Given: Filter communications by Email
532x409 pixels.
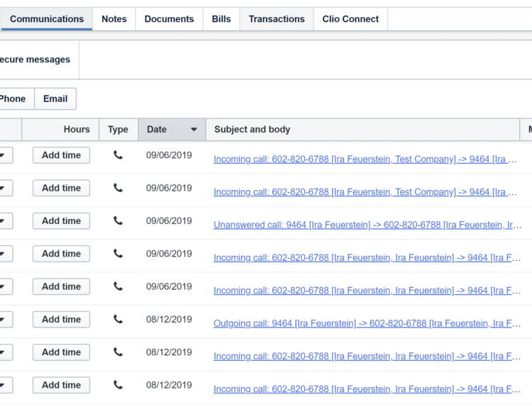Looking at the screenshot, I should [x=55, y=99].
